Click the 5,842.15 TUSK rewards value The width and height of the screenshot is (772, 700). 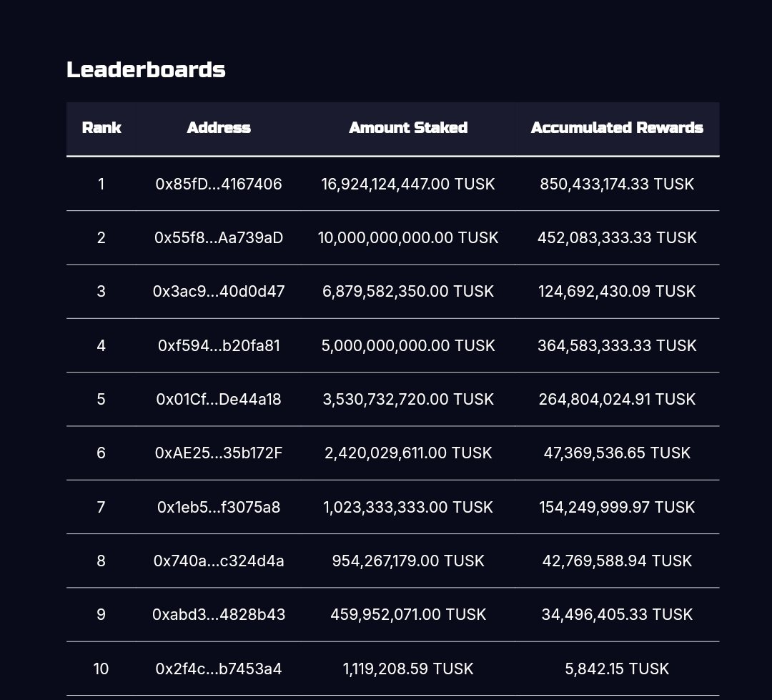[617, 669]
